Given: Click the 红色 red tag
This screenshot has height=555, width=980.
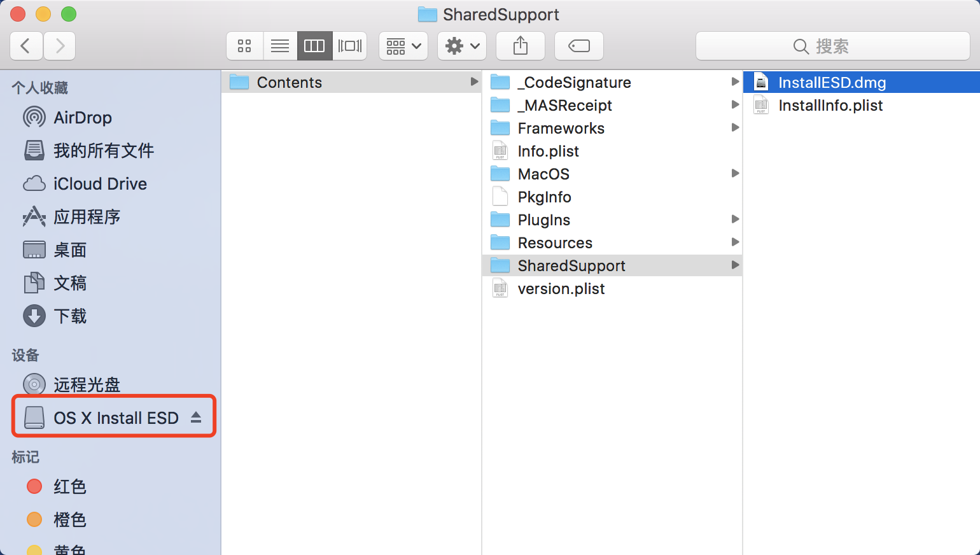Looking at the screenshot, I should coord(69,487).
